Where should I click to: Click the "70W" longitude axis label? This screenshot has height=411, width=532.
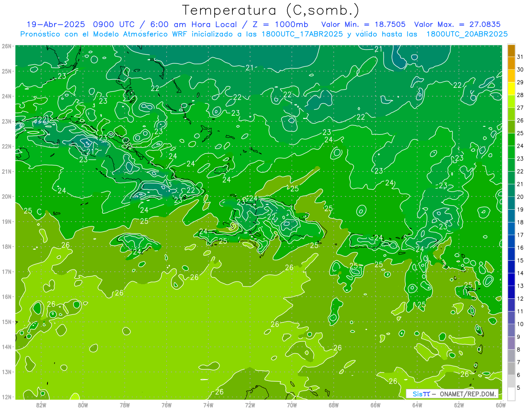click(x=292, y=405)
